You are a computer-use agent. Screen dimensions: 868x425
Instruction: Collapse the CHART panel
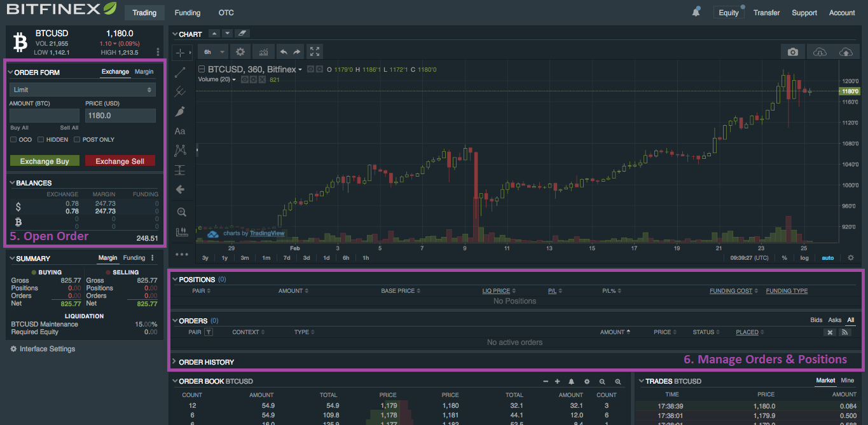[x=175, y=34]
